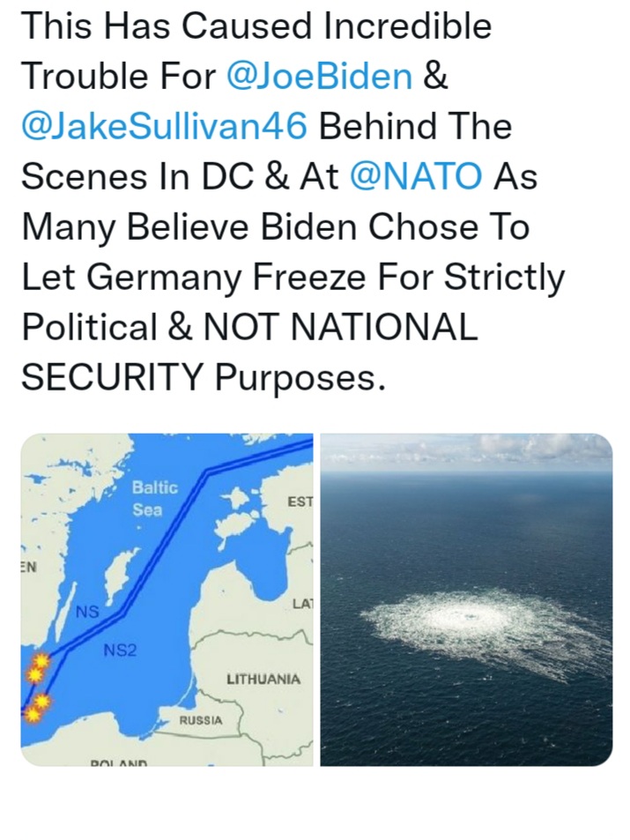630x840 pixels.
Task: Click the NS2 pipeline label
Action: (120, 650)
